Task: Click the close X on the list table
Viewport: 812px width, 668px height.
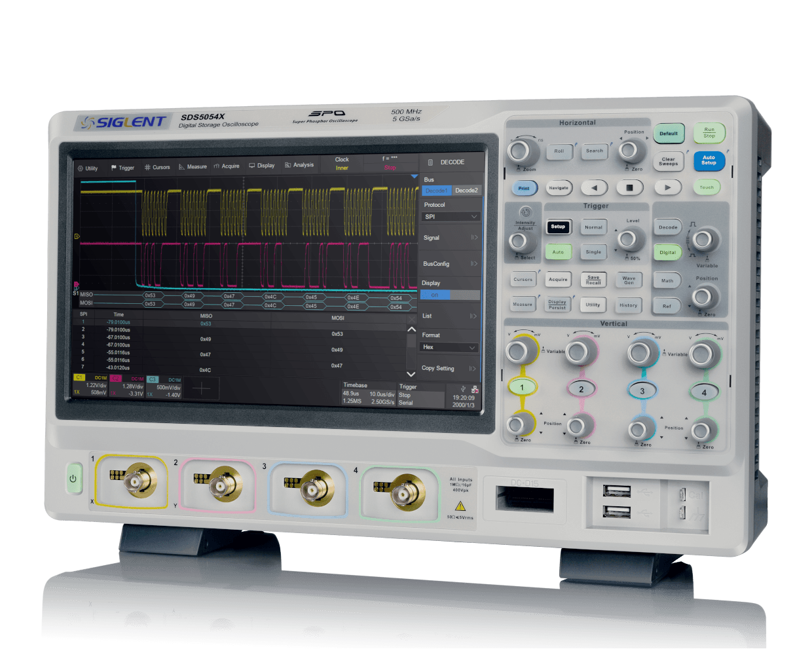Action: (411, 319)
